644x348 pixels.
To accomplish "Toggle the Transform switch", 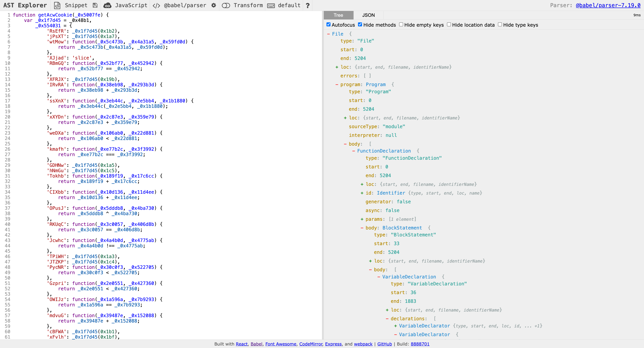I will click(x=226, y=5).
